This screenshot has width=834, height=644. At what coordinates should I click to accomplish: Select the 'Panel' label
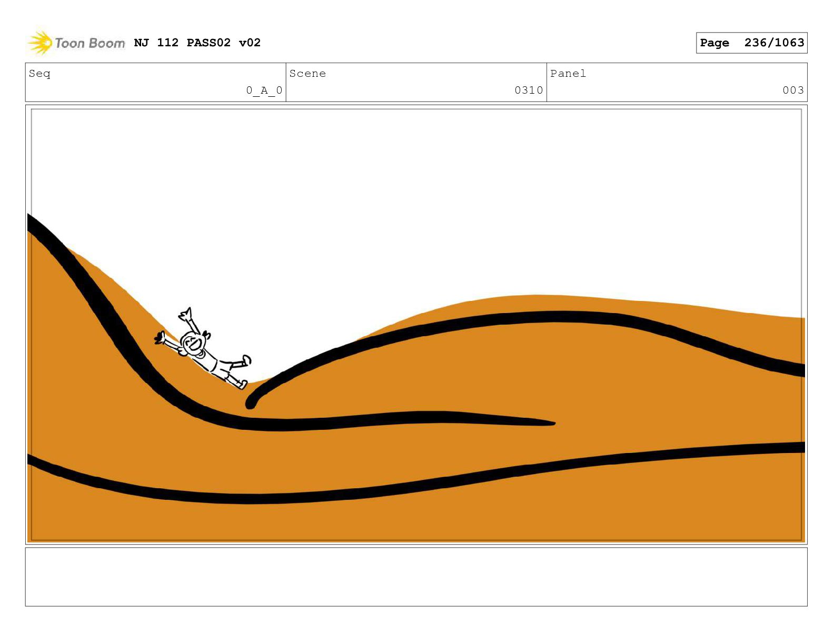point(568,74)
